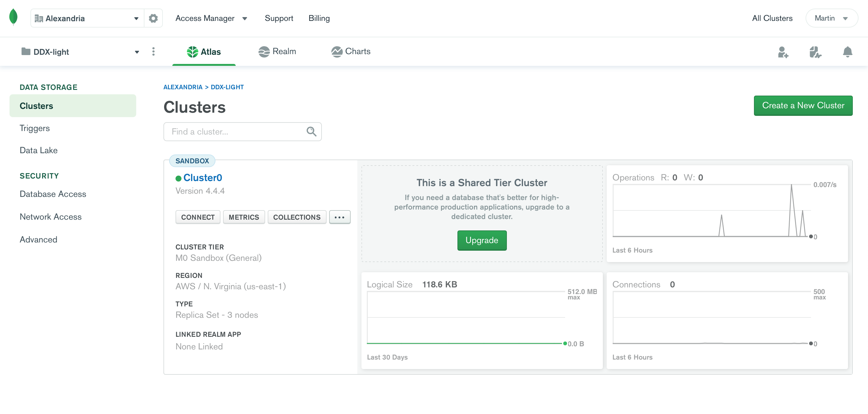Open Network Access settings

[51, 217]
